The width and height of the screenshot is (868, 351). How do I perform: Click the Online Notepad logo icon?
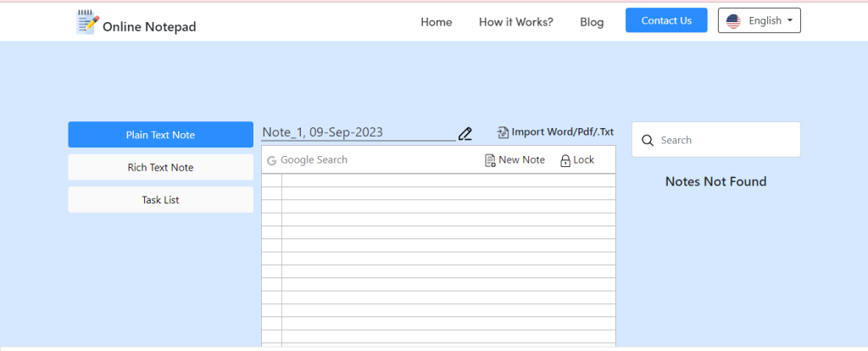coord(87,23)
